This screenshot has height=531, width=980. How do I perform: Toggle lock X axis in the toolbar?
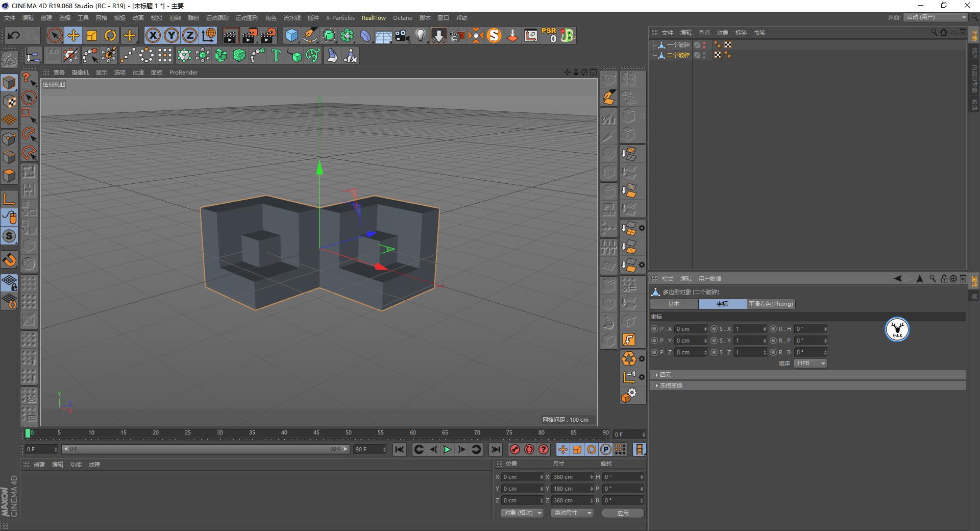click(x=153, y=35)
